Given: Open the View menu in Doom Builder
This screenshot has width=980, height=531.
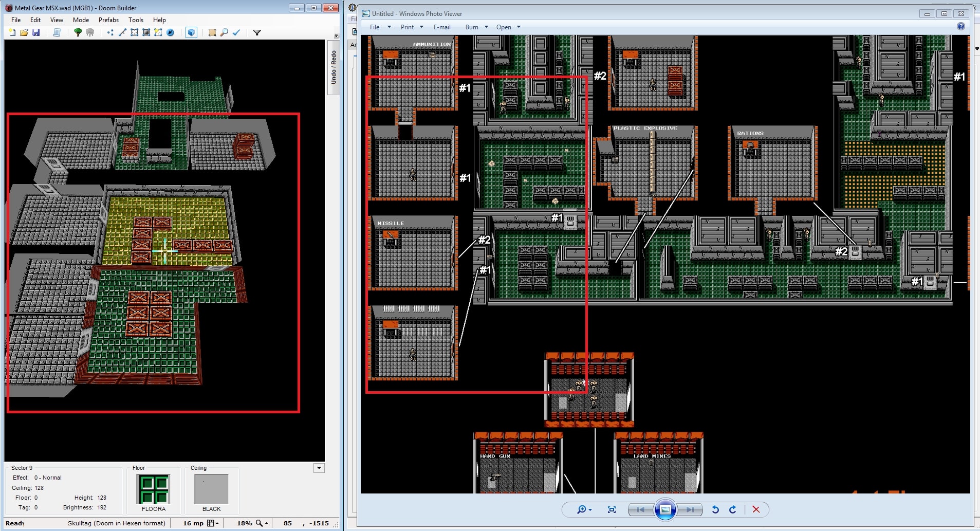Looking at the screenshot, I should point(57,20).
